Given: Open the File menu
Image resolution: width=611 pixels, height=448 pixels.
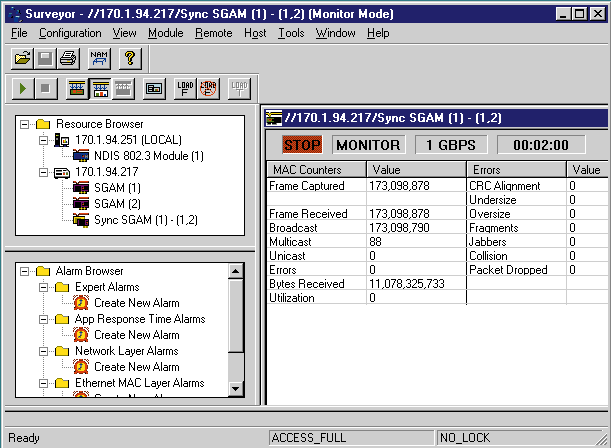Looking at the screenshot, I should point(19,33).
